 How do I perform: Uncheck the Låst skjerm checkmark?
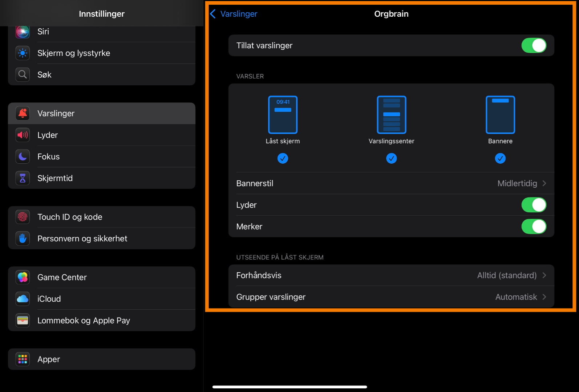283,158
